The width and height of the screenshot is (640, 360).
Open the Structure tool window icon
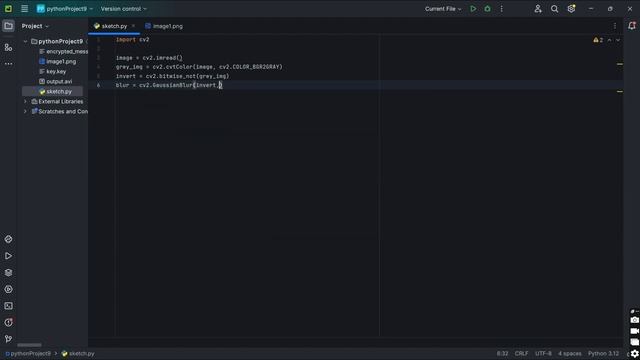[8, 48]
